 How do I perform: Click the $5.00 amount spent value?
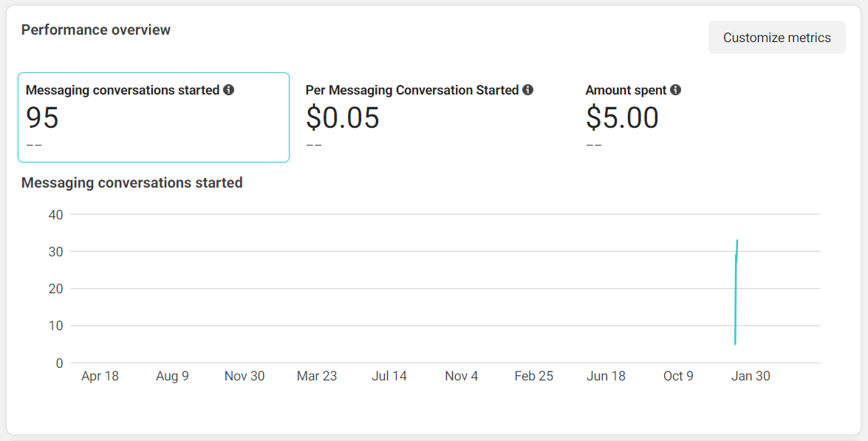(x=622, y=118)
